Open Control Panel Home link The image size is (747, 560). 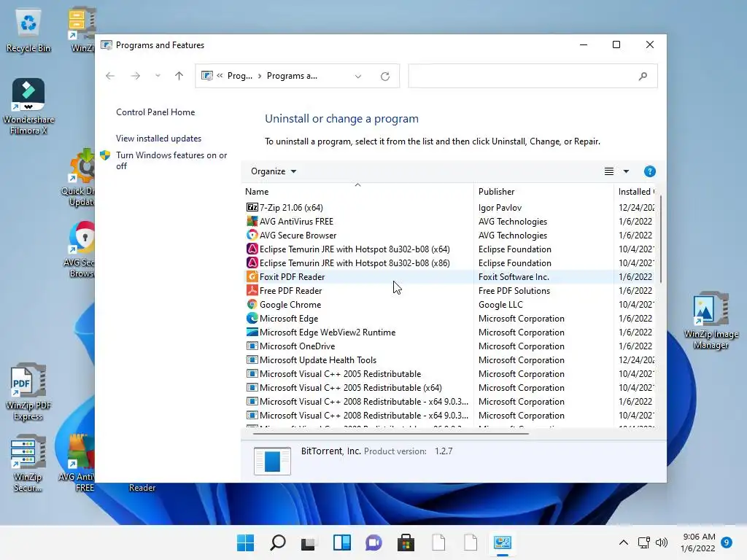tap(155, 112)
